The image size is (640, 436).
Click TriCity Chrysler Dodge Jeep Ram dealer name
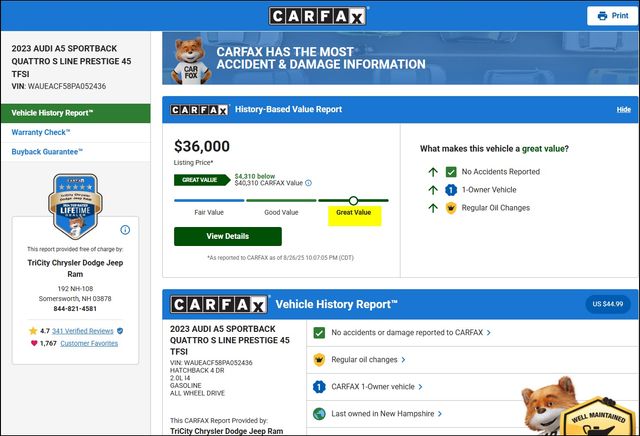pos(75,268)
